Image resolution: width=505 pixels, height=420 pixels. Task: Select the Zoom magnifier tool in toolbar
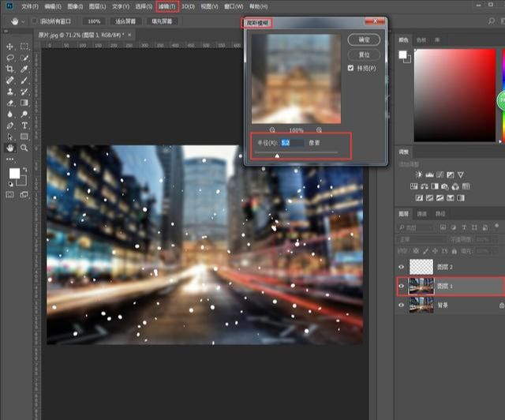point(24,148)
